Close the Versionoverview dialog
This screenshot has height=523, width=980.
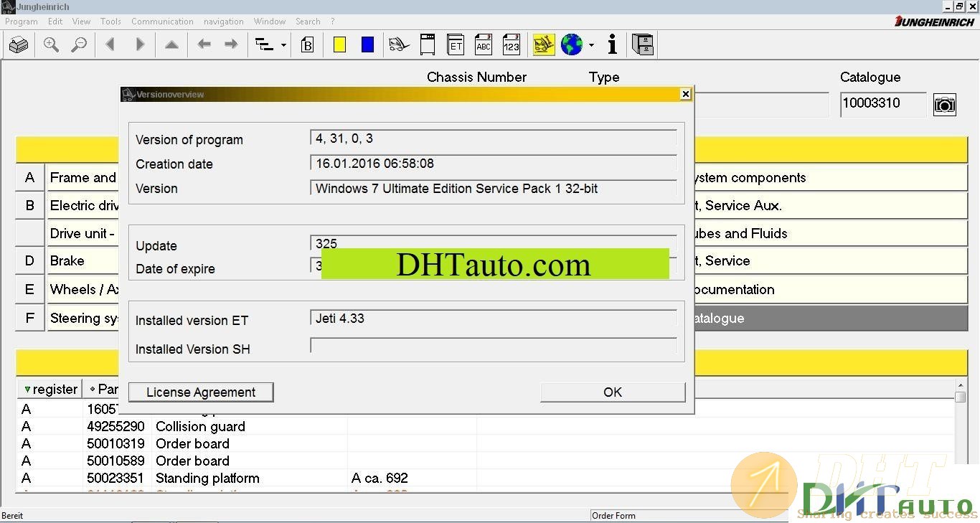click(685, 94)
